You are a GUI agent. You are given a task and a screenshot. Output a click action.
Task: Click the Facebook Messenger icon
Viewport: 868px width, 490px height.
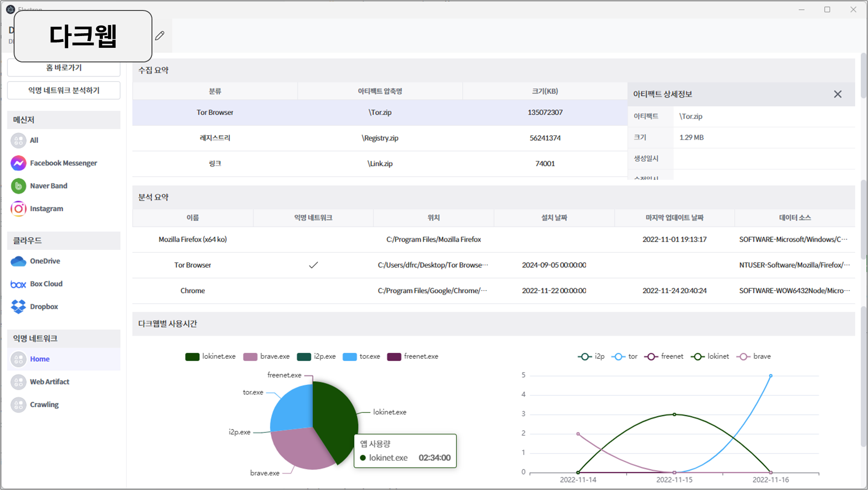coord(18,163)
